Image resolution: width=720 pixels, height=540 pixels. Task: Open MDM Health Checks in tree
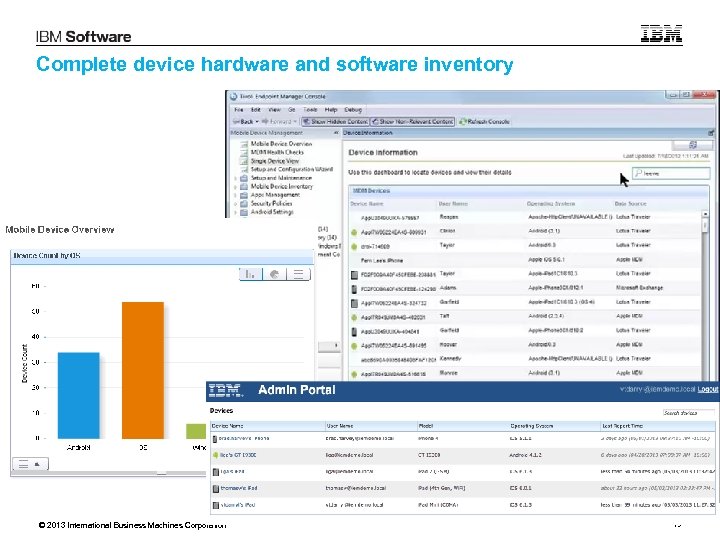click(277, 152)
